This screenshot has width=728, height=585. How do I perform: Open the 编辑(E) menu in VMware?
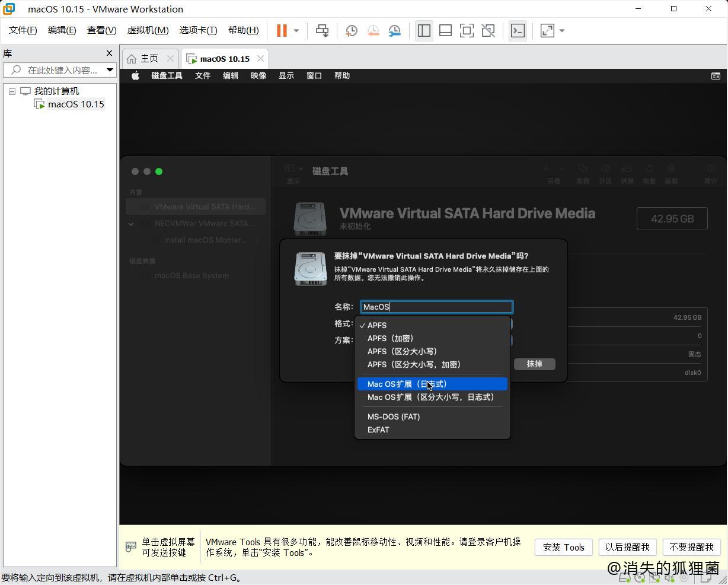pos(62,30)
